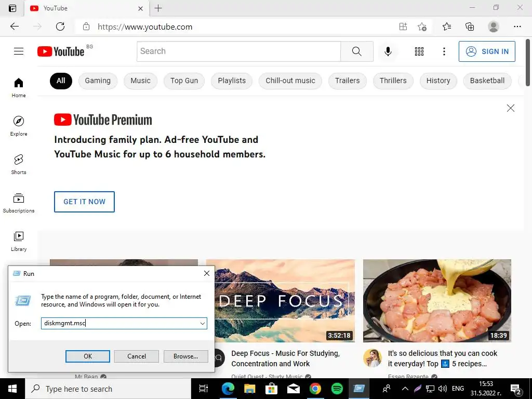This screenshot has width=532, height=399.
Task: Open Library in the sidebar
Action: [x=19, y=241]
